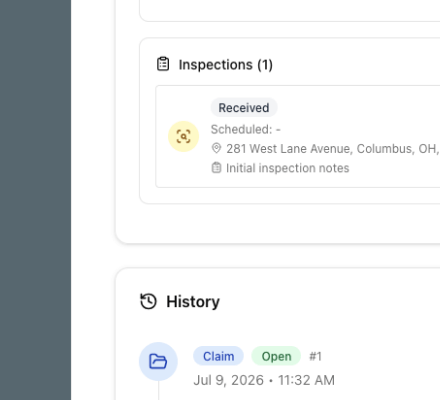Click the Initial inspection notes text
Viewport: 440px width, 400px height.
point(288,168)
